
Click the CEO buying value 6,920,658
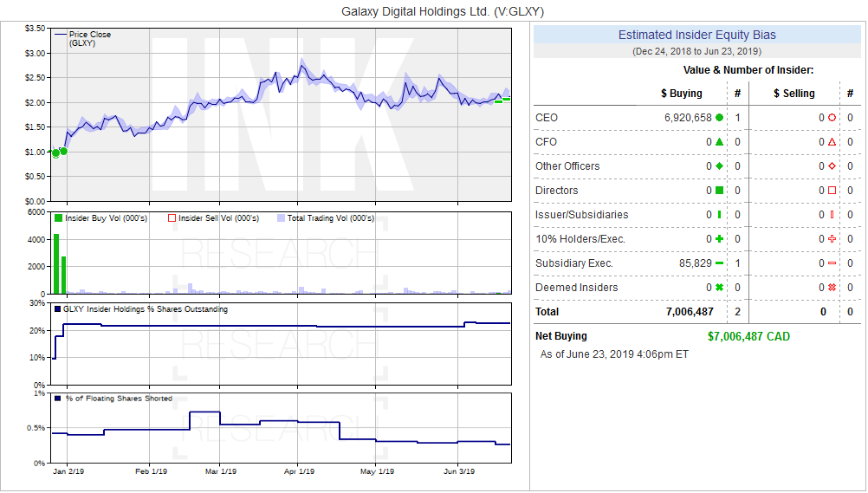tap(688, 118)
